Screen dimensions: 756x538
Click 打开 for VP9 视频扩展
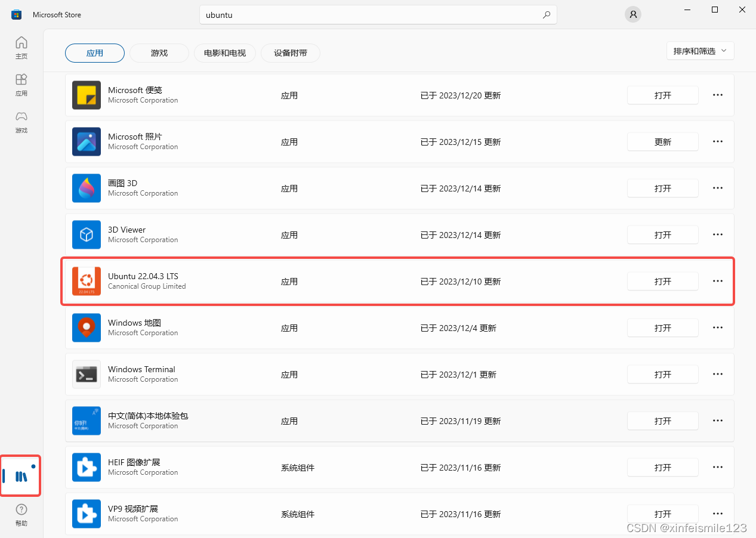tap(663, 514)
